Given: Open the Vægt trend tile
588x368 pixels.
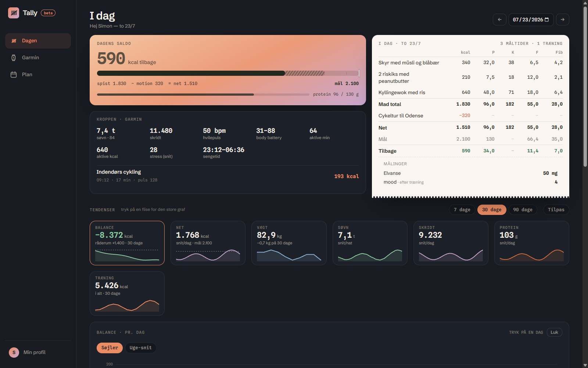Looking at the screenshot, I should [289, 243].
